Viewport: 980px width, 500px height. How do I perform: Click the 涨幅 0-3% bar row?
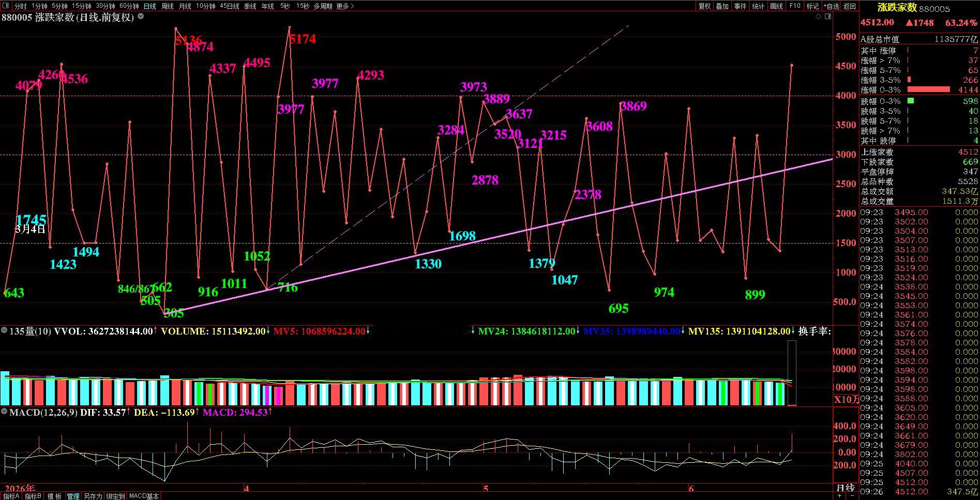[x=919, y=89]
